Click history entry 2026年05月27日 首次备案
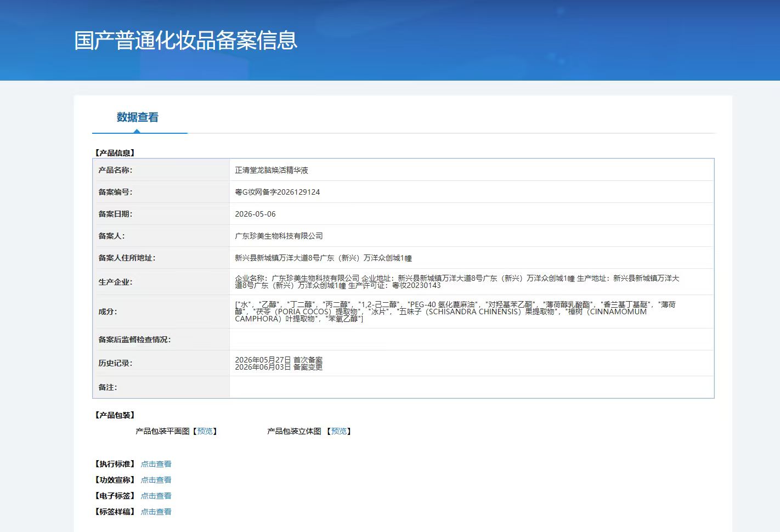Image resolution: width=780 pixels, height=532 pixels. click(279, 360)
